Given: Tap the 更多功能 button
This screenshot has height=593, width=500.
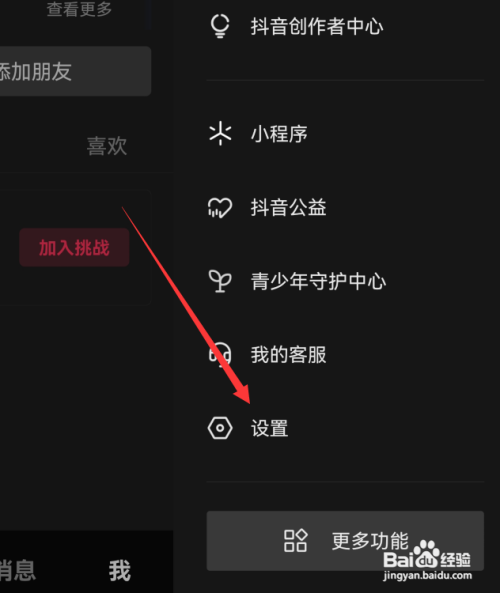Looking at the screenshot, I should pos(345,541).
